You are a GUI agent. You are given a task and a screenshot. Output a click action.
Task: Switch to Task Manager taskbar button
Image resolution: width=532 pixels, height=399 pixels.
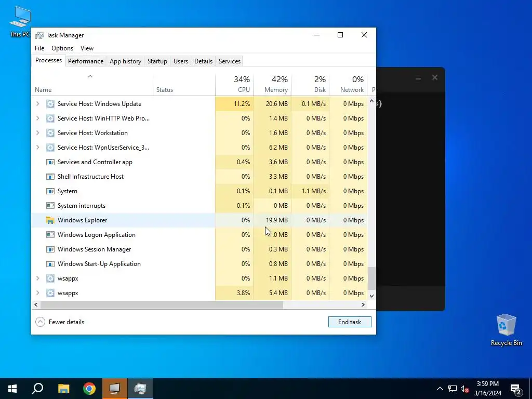pyautogui.click(x=140, y=389)
